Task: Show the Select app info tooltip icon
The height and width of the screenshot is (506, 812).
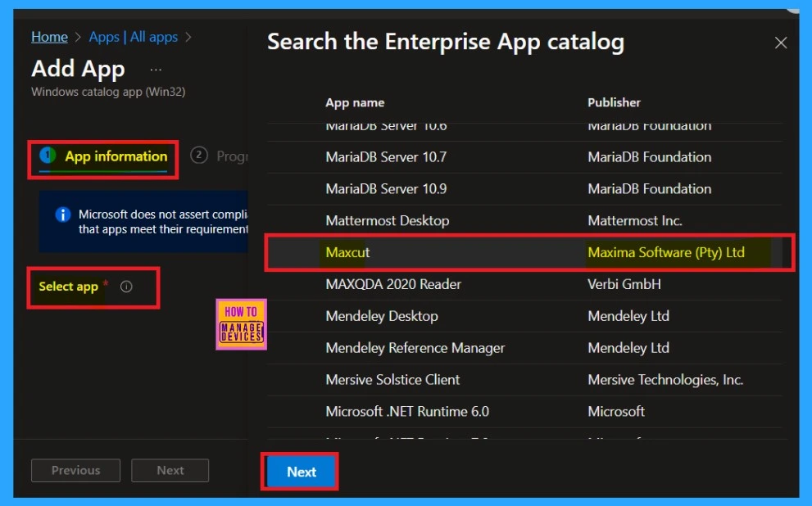Action: pyautogui.click(x=126, y=286)
